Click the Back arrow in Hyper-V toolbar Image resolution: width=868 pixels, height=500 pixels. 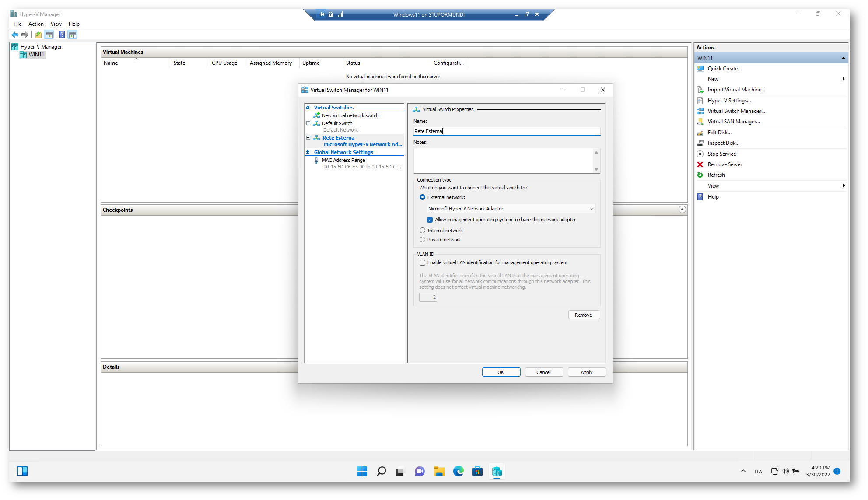coord(15,35)
